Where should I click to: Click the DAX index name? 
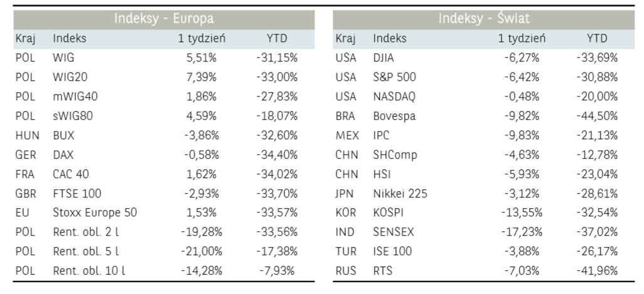pos(64,155)
